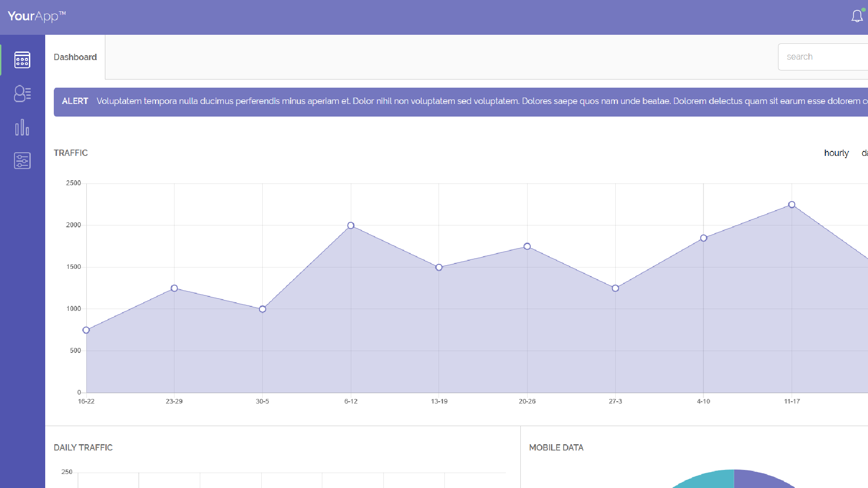The height and width of the screenshot is (488, 868).
Task: Click the 11-17 peak data point
Action: click(792, 205)
